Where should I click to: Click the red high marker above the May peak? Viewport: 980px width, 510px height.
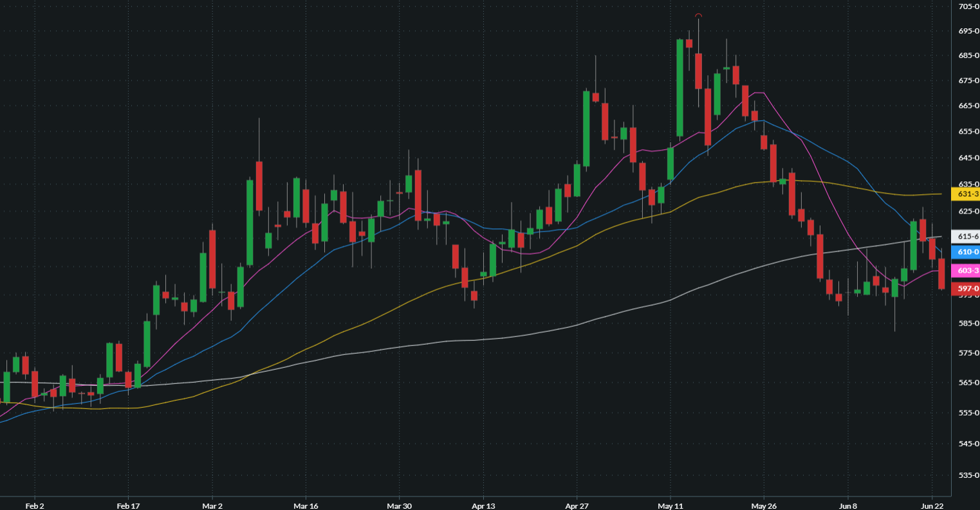(698, 15)
